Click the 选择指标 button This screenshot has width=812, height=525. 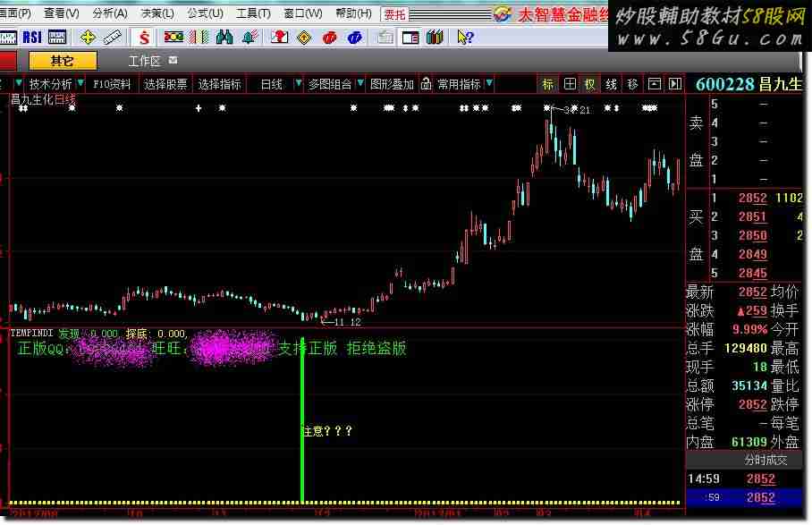coord(219,84)
